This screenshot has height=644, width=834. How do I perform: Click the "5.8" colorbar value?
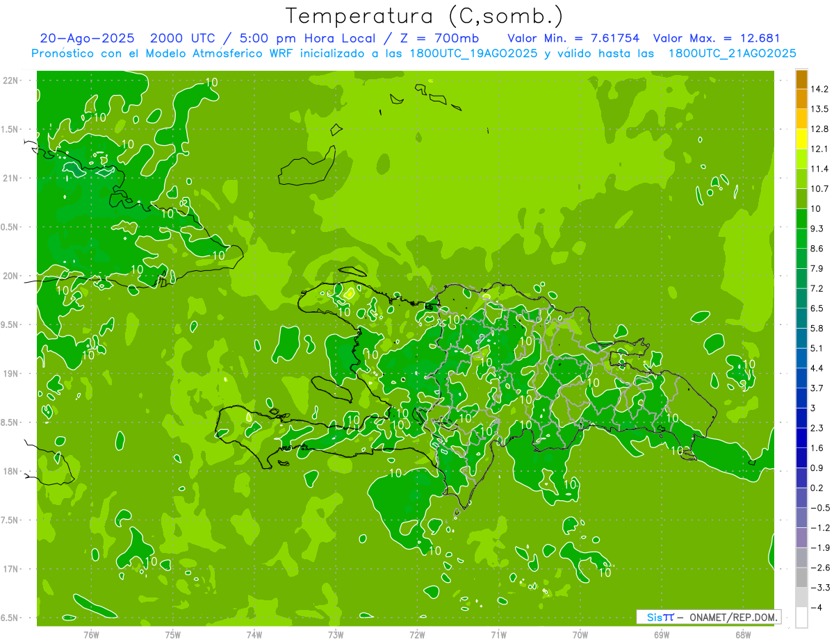click(x=818, y=328)
